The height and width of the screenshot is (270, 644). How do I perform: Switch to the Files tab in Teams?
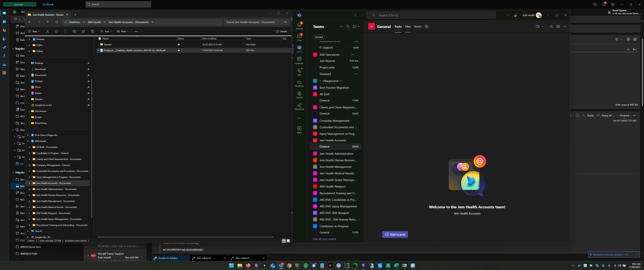coord(408,27)
